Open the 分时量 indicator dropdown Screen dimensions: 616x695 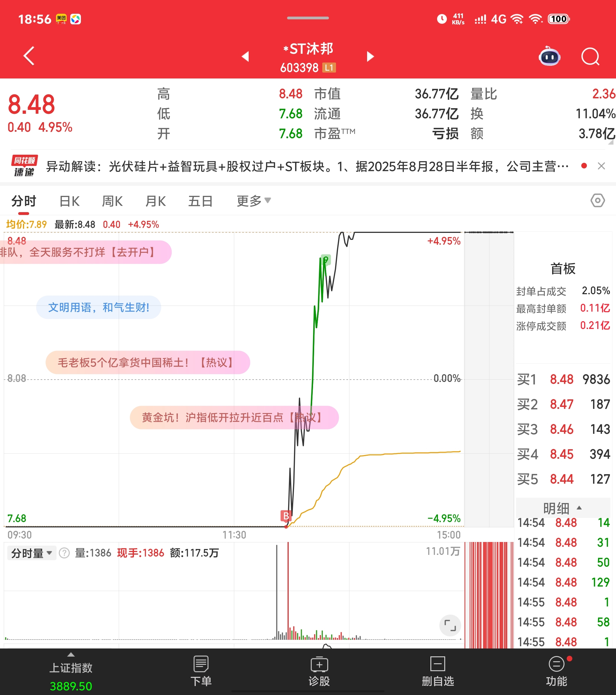[31, 553]
